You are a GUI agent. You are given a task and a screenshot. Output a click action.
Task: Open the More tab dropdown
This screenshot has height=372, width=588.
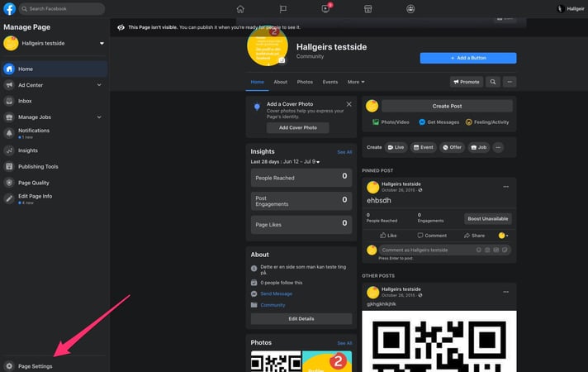pyautogui.click(x=356, y=82)
